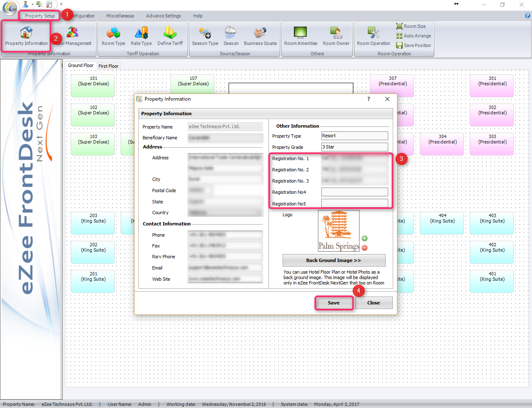532x408 pixels.
Task: Click the Email input field
Action: [225, 268]
